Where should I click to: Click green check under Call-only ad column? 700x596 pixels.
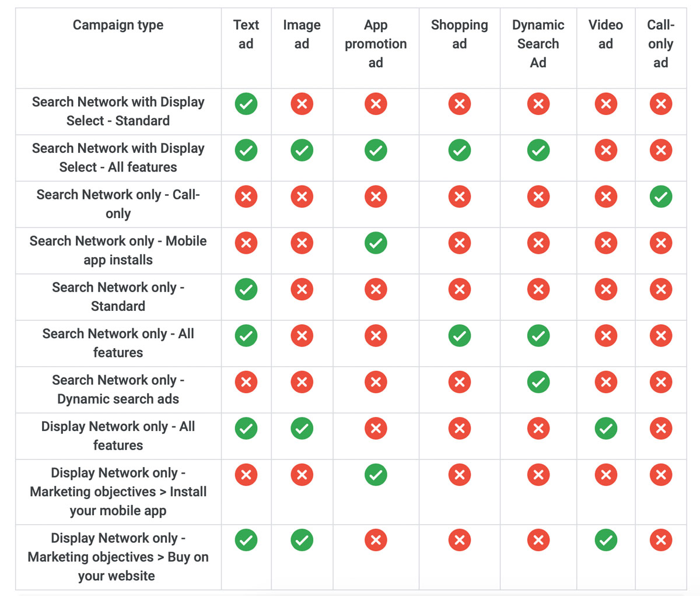pos(661,197)
